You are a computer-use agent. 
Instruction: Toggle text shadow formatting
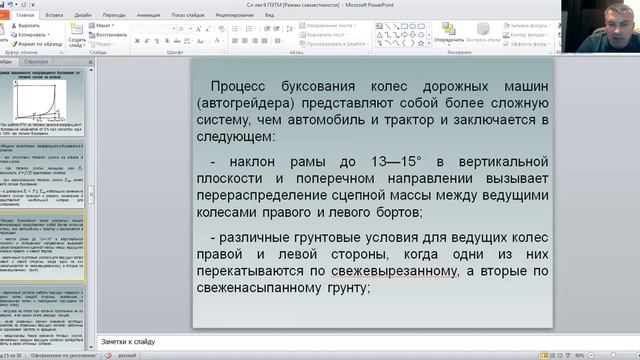(x=167, y=41)
